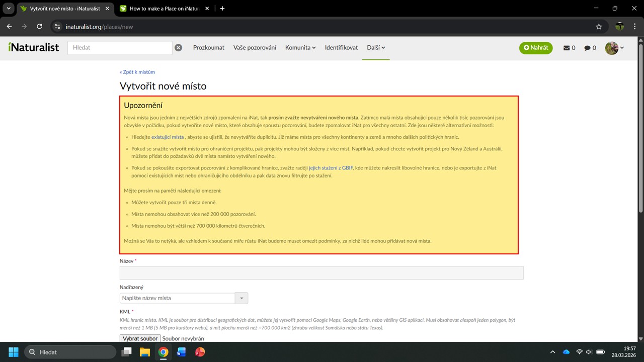Bookmark this page with star icon
The image size is (644, 362).
599,27
